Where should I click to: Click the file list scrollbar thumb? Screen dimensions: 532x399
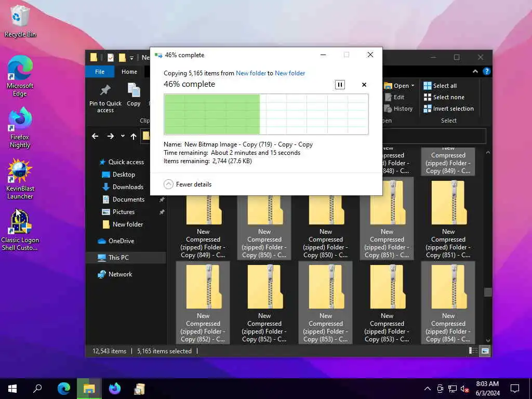488,292
